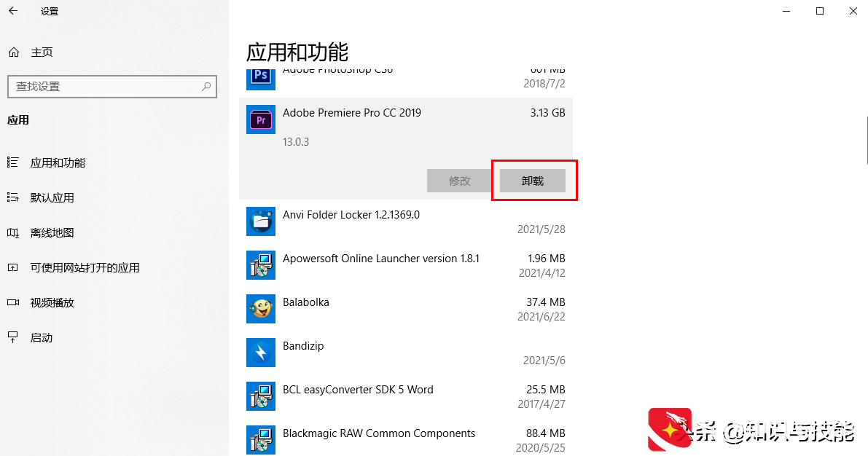The image size is (868, 456).
Task: Open 视频播放 settings page
Action: (52, 303)
